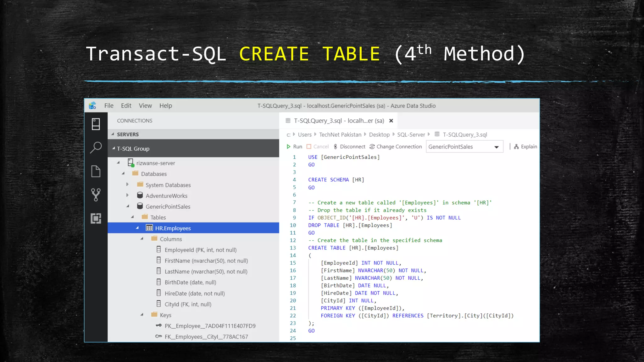Click the rizwanse-server connection icon

131,163
